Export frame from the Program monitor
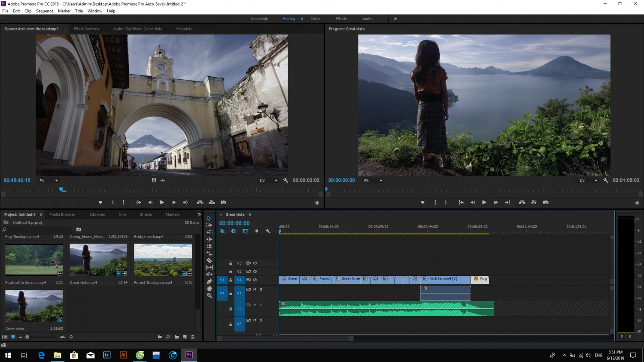 point(546,202)
